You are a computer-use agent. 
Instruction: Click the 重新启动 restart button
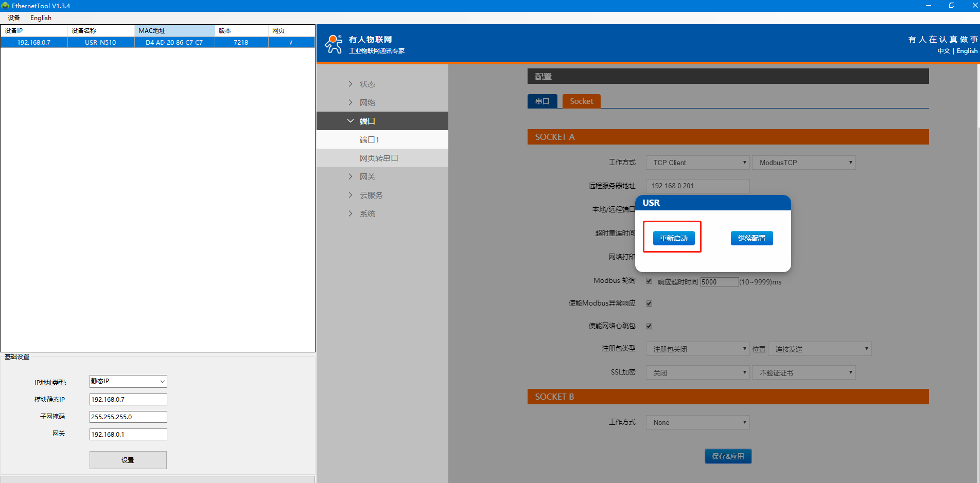pos(673,238)
